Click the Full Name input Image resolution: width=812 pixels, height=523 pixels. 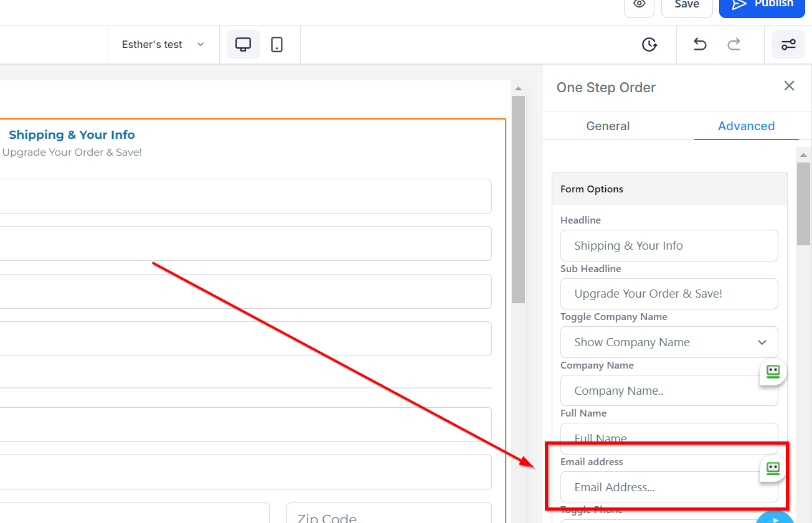pos(669,438)
